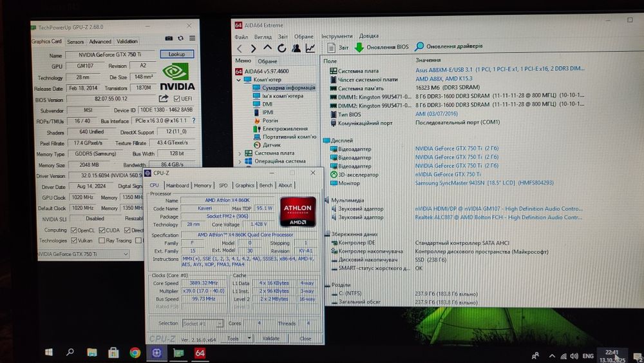The width and height of the screenshot is (644, 363).
Task: Switch to GPU-Z Advanced tab
Action: 100,41
